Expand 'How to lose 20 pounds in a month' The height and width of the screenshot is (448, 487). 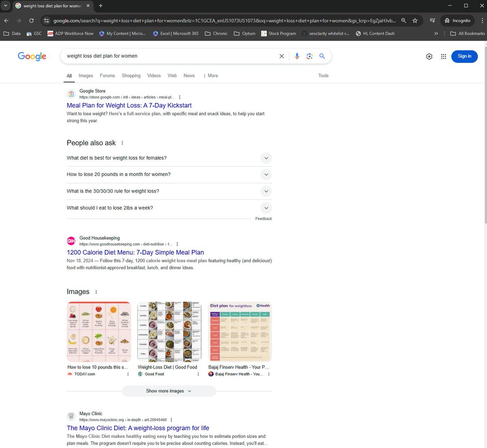[169, 174]
